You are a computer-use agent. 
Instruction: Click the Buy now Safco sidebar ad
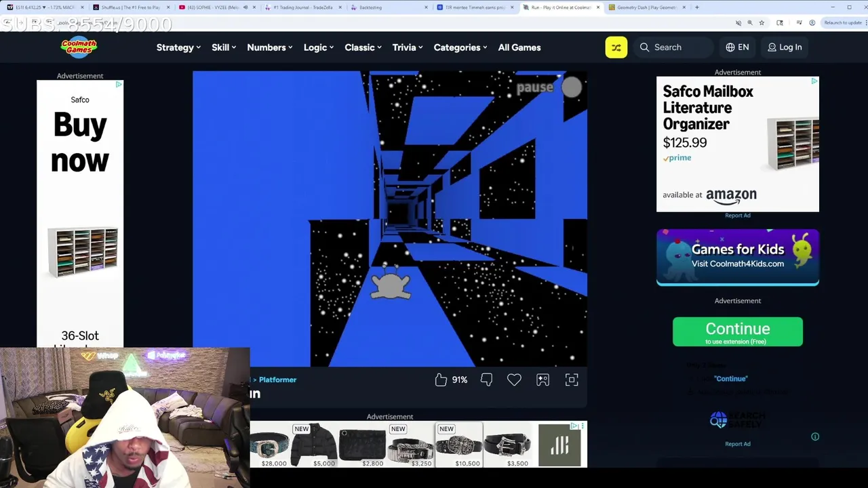tap(80, 213)
